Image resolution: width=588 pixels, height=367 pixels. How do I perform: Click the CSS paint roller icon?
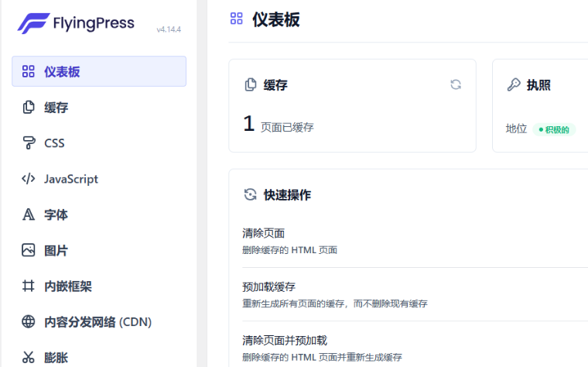pyautogui.click(x=29, y=143)
